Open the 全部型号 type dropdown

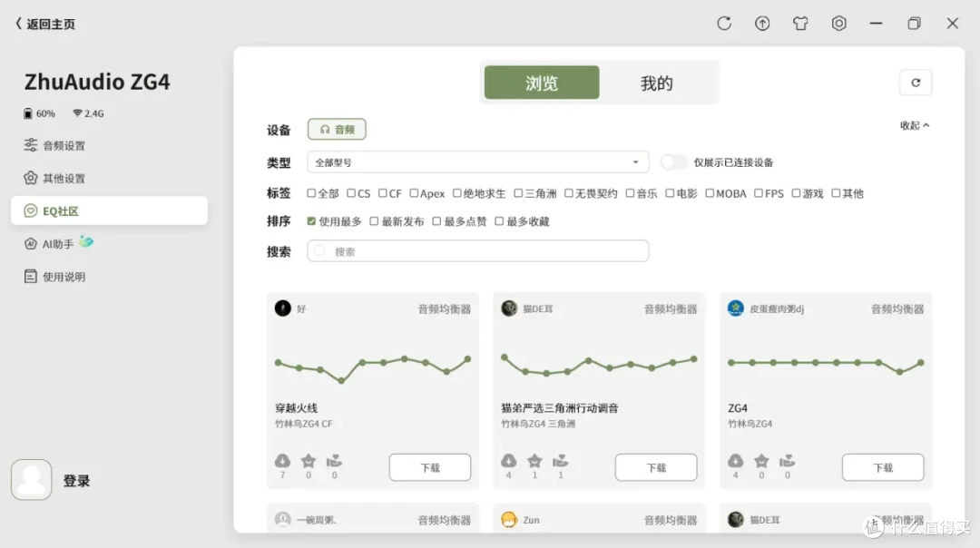tap(477, 162)
